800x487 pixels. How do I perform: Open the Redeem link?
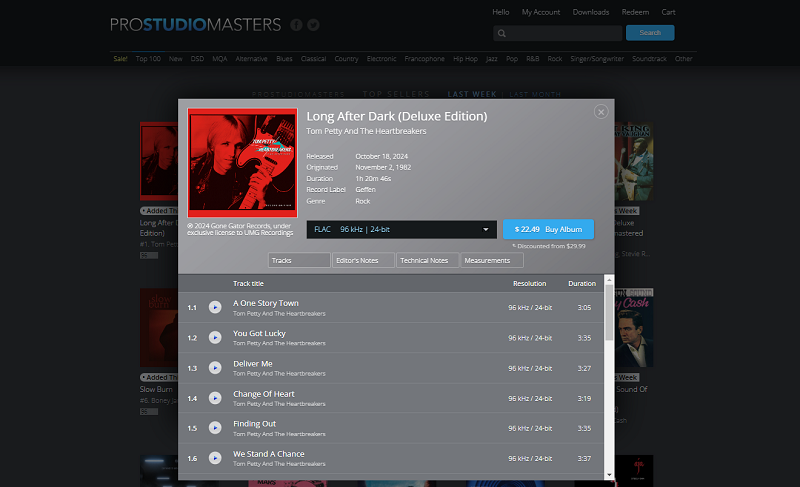pyautogui.click(x=635, y=12)
